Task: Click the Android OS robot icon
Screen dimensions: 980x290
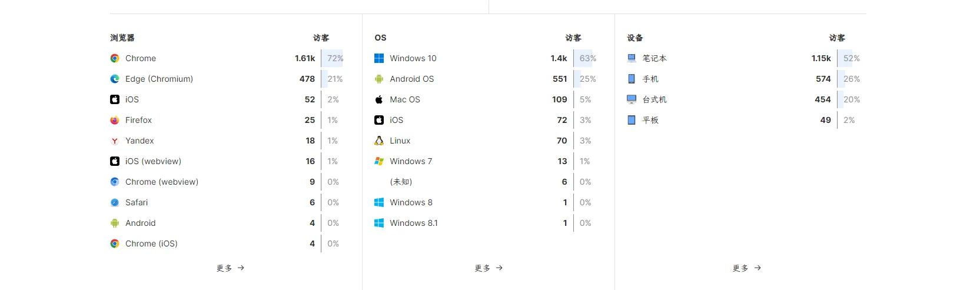Action: pyautogui.click(x=379, y=79)
